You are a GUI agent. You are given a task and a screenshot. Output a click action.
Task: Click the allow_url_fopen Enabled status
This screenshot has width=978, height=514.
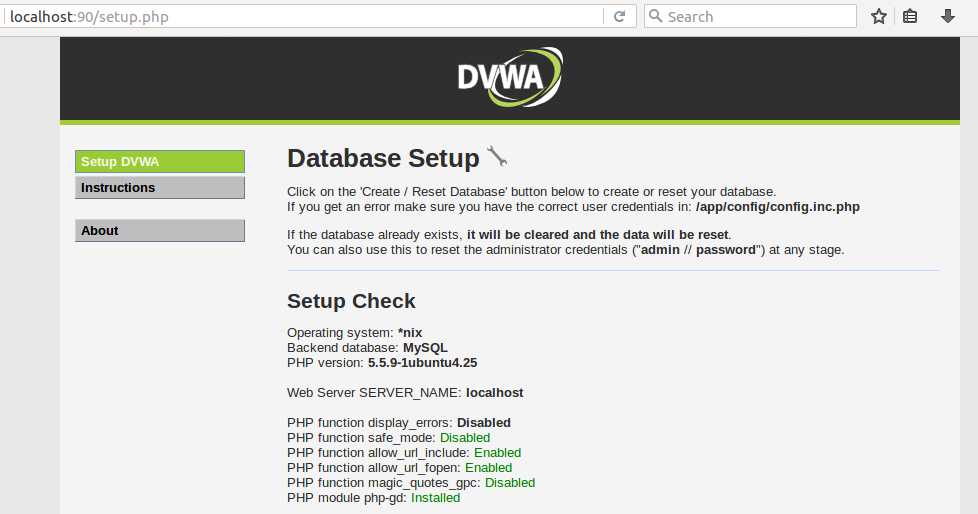click(488, 468)
